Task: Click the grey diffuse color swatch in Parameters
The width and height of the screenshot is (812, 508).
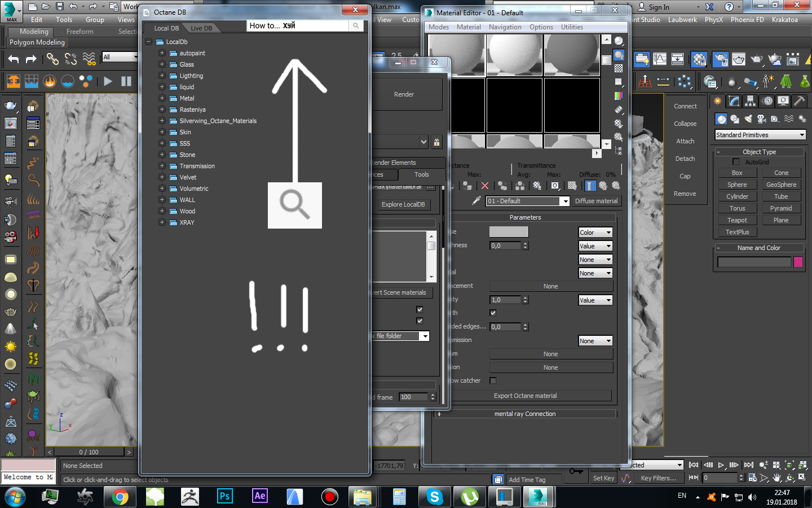Action: click(509, 232)
